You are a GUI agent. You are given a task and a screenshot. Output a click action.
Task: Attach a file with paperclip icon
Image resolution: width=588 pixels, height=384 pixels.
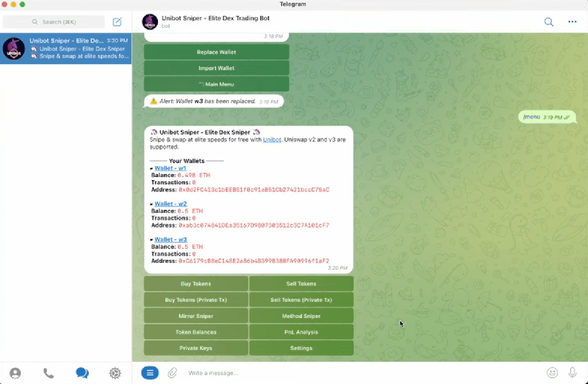(172, 373)
